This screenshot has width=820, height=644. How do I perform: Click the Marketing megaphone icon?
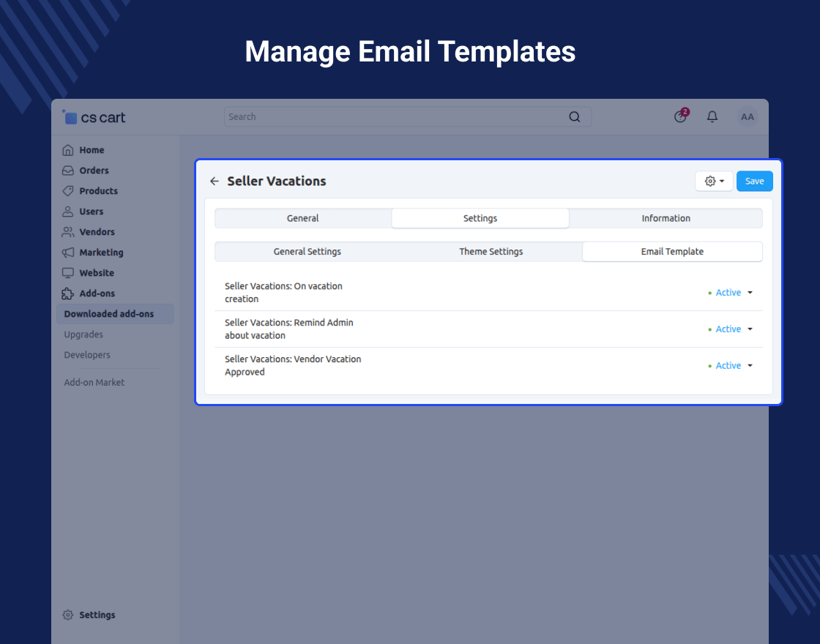[x=68, y=252]
